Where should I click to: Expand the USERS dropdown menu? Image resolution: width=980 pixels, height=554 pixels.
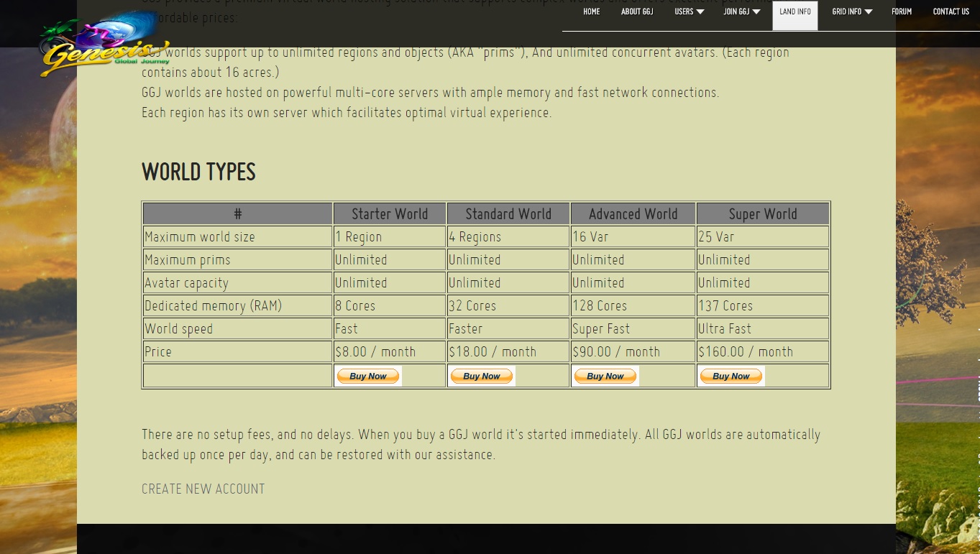689,11
